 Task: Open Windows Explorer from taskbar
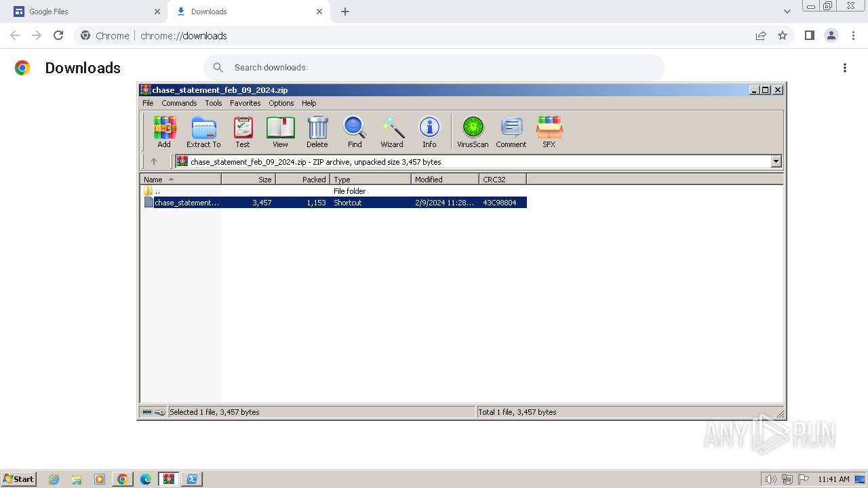point(77,479)
